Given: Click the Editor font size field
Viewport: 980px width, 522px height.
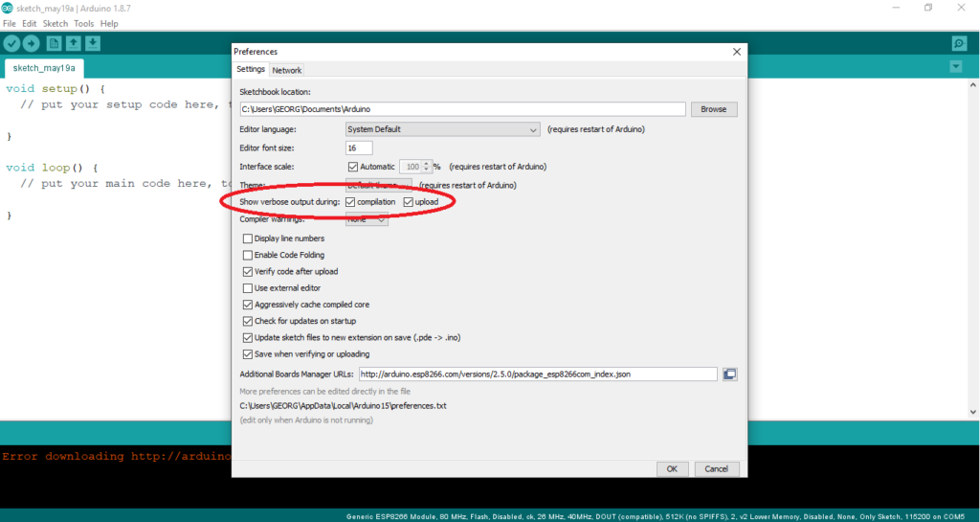Looking at the screenshot, I should 358,148.
